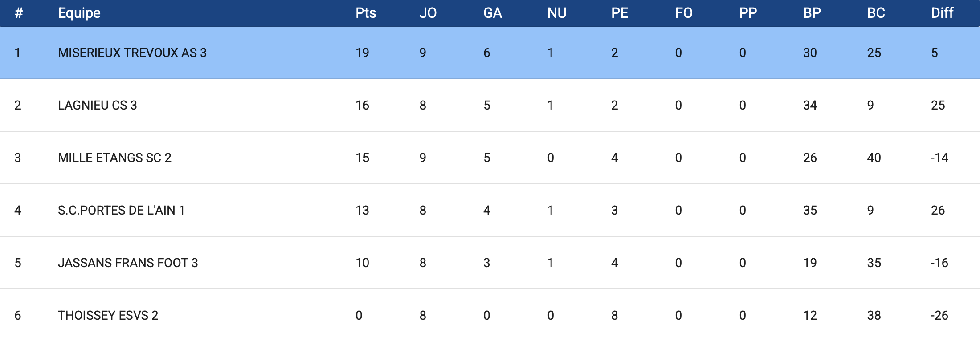Select the MILLE ETANGS SC 2 row
The image size is (980, 341).
[x=114, y=158]
